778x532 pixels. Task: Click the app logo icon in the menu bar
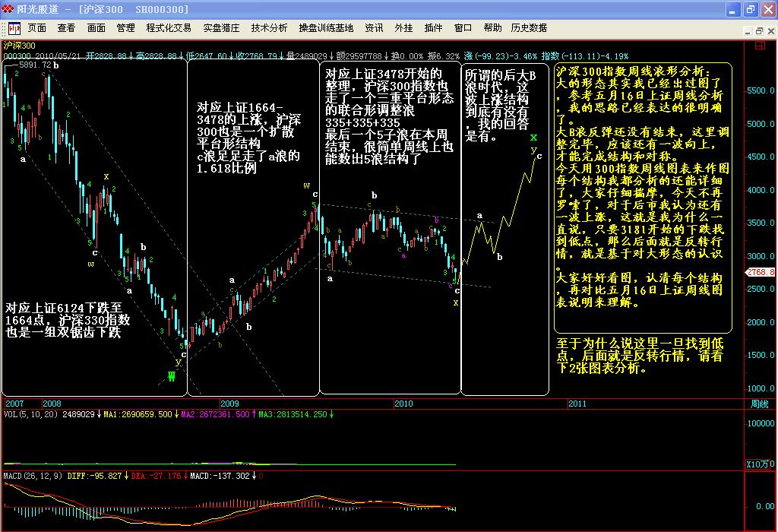coord(14,28)
